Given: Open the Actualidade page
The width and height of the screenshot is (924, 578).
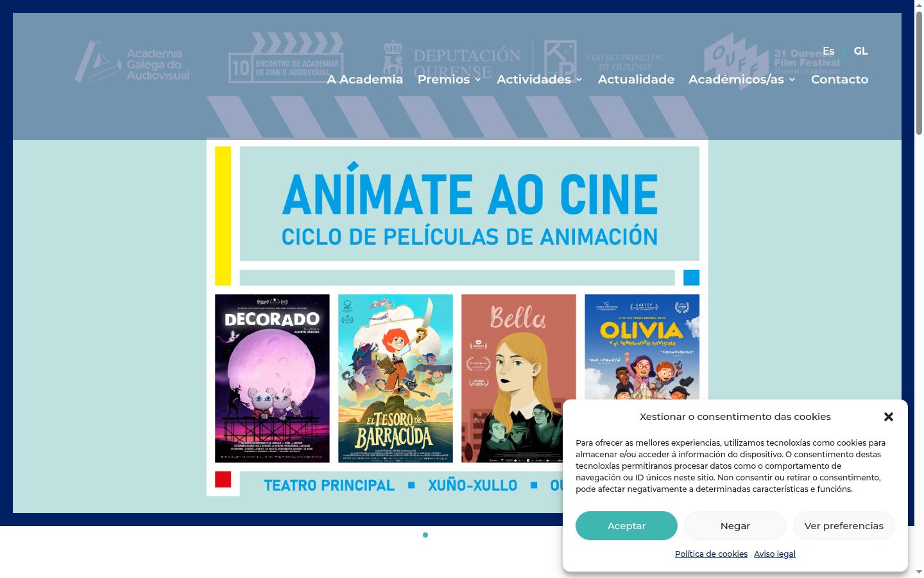Looking at the screenshot, I should [x=636, y=79].
